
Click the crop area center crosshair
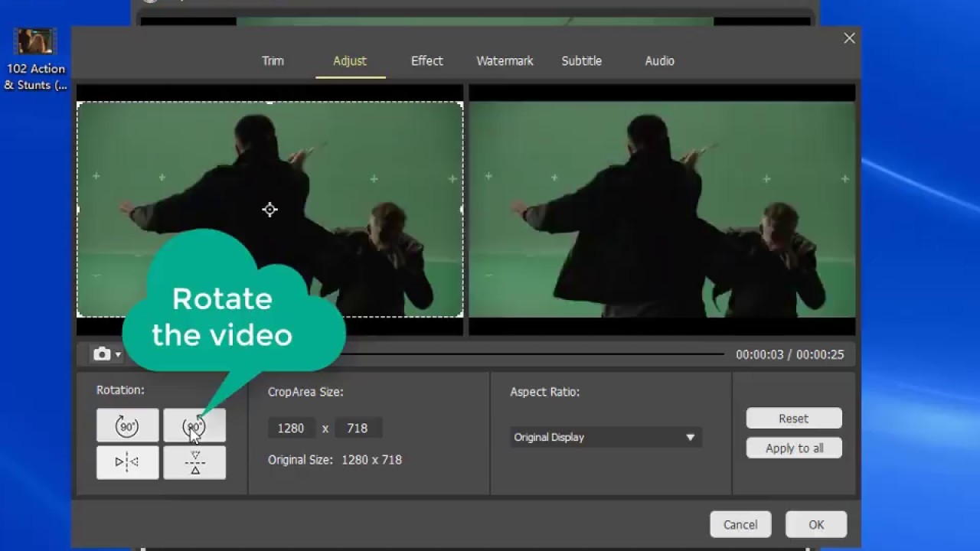click(269, 210)
